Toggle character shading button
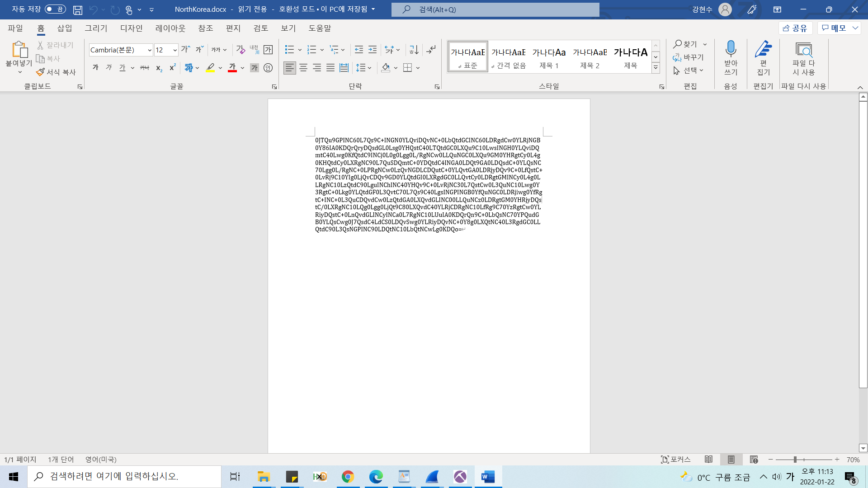 (x=255, y=68)
